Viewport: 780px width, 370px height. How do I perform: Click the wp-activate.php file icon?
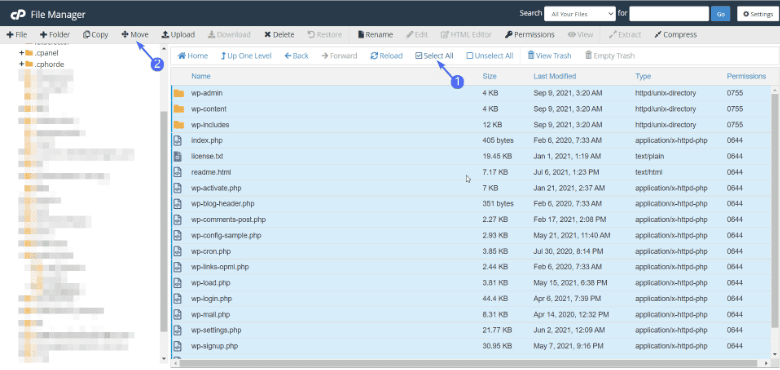[178, 188]
